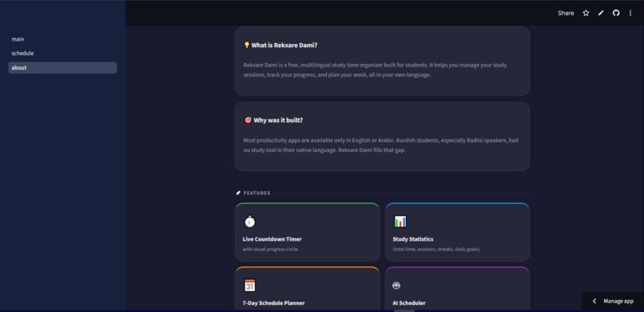Click the Share button
This screenshot has width=644, height=312.
(x=566, y=13)
